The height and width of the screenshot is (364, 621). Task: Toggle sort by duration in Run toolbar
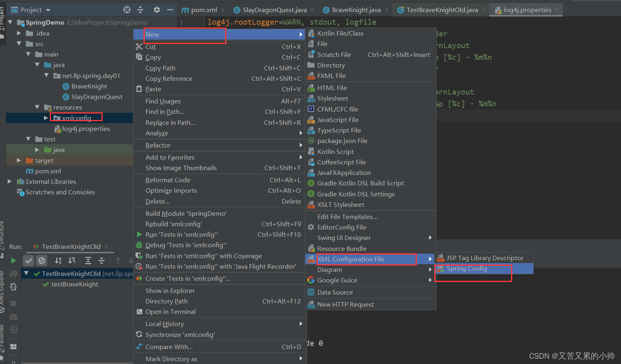point(72,261)
